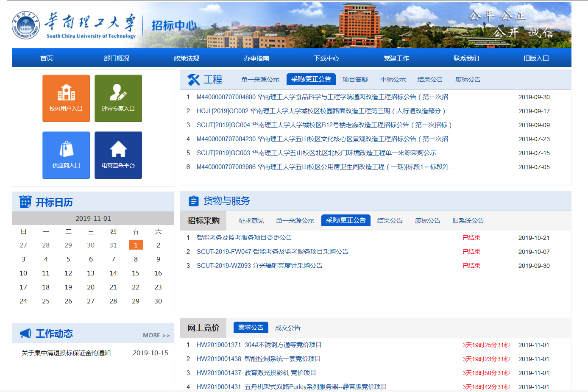
Task: Click 招标采购 section label
Action: click(203, 220)
